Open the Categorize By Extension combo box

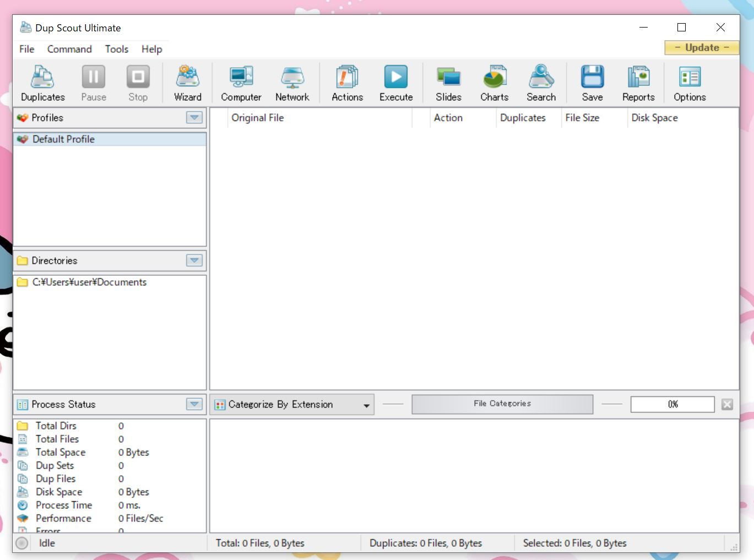(292, 405)
